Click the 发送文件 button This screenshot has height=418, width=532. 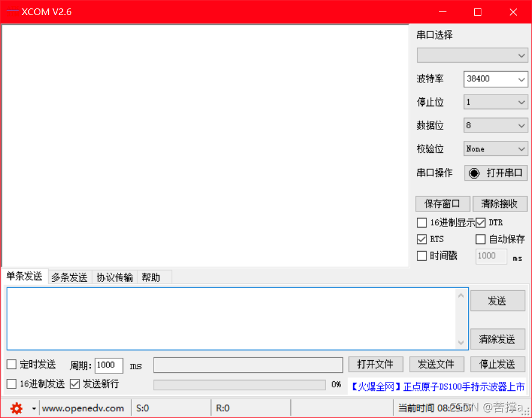coord(436,364)
